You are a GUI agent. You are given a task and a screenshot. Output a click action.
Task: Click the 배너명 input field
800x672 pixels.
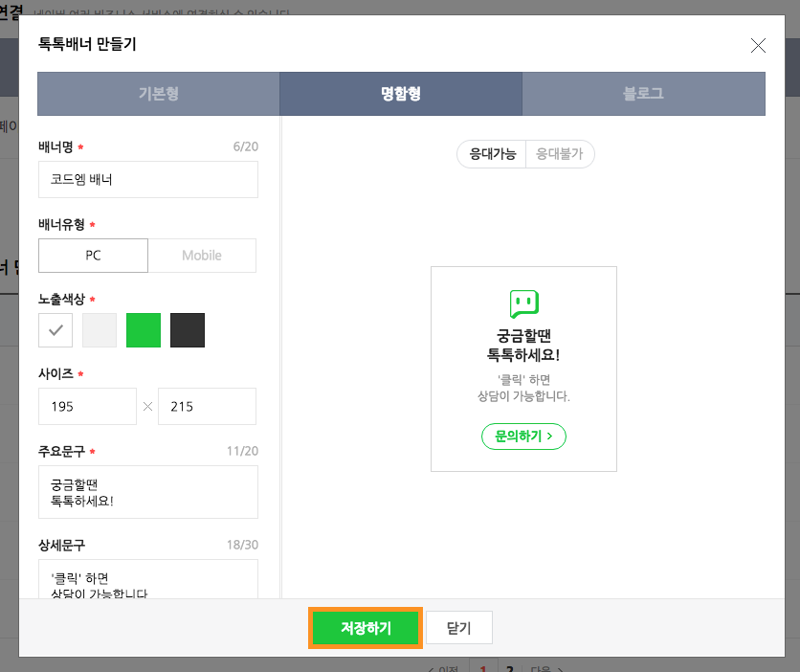(x=148, y=180)
